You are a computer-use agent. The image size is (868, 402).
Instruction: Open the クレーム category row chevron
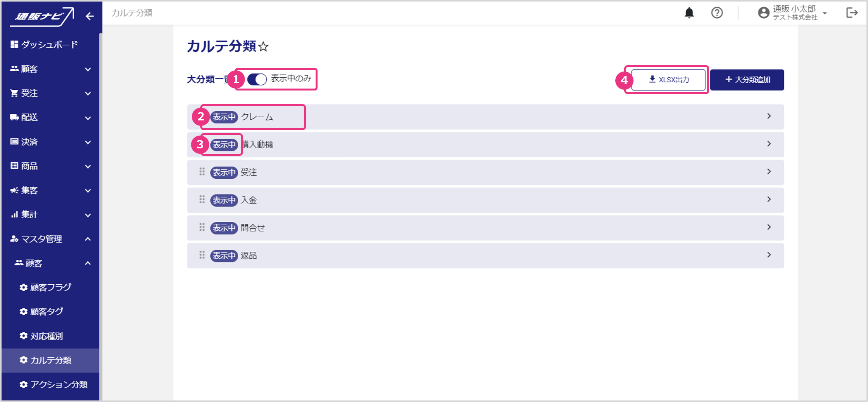point(769,117)
